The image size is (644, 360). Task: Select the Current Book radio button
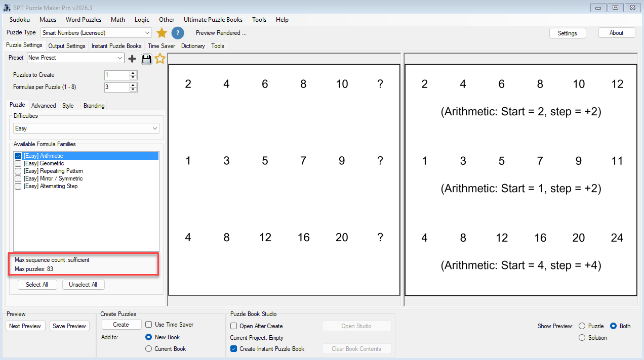[148, 349]
